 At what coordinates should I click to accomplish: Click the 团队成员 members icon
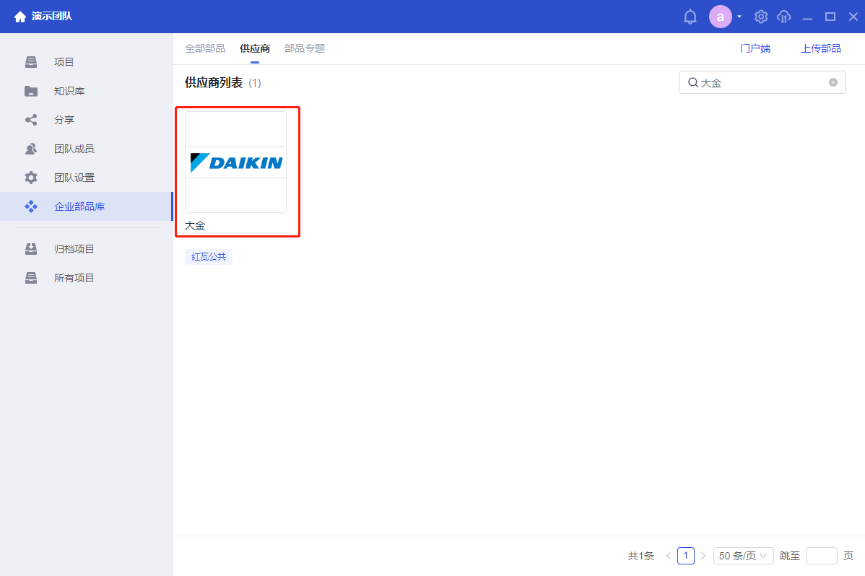tap(31, 148)
